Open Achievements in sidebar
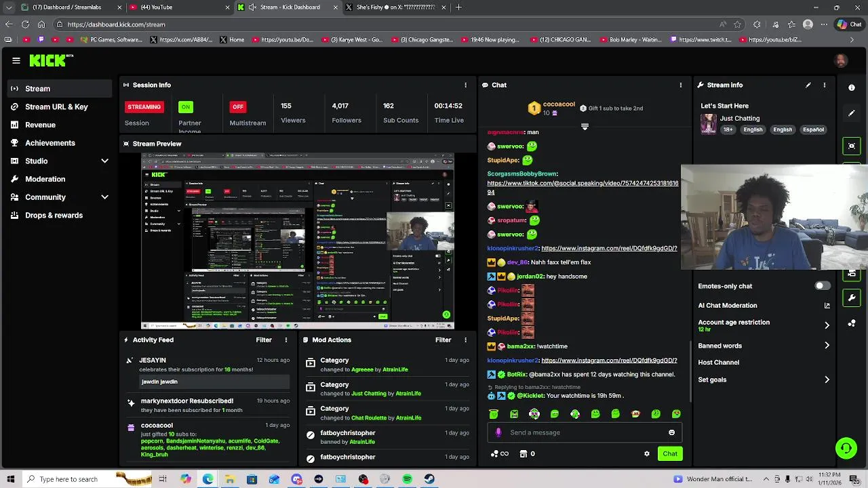Screen dimensions: 868x488 coord(60,143)
